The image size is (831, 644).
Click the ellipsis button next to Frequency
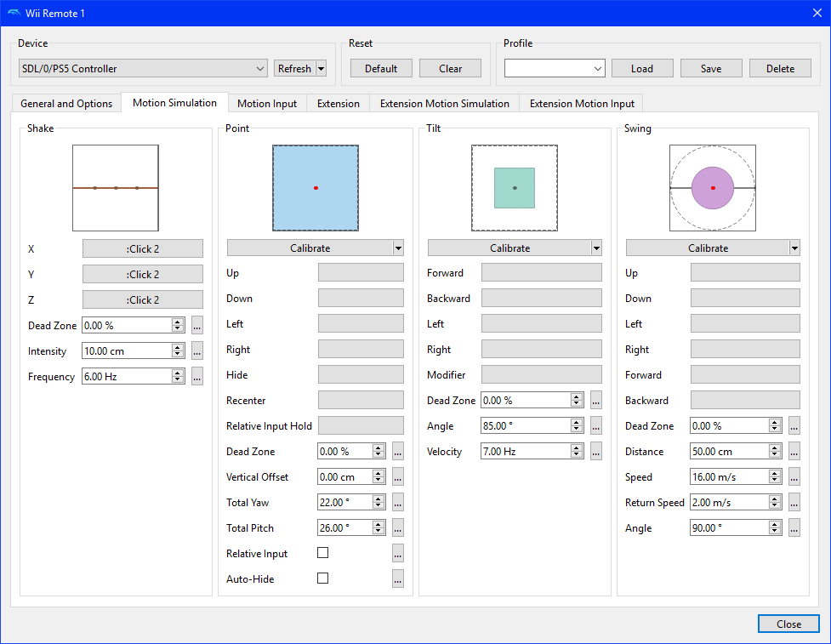197,376
